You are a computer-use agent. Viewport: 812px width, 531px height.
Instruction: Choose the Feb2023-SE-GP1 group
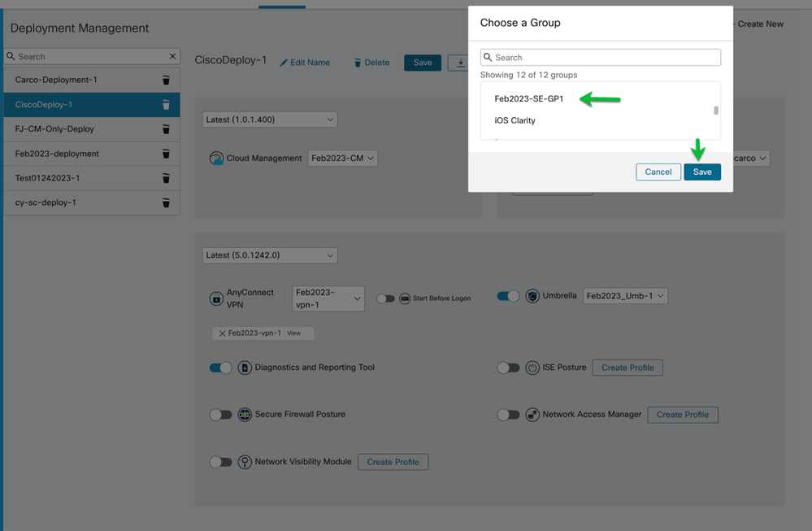point(528,98)
